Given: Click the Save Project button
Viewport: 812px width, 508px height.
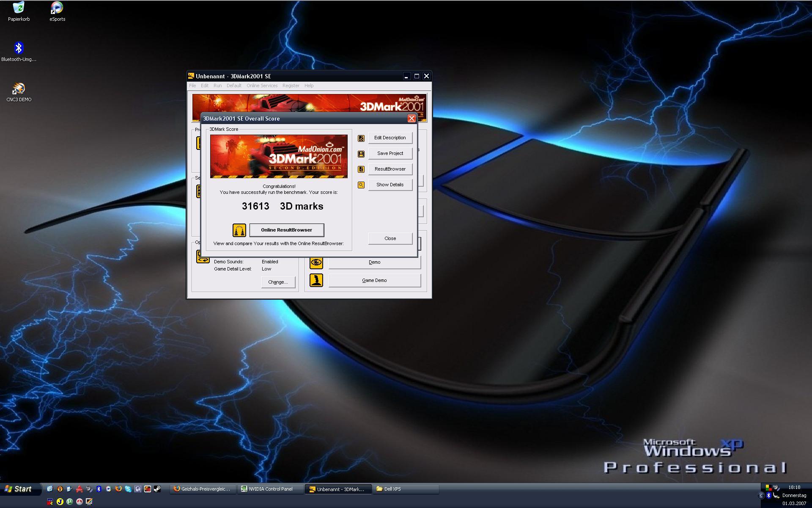Looking at the screenshot, I should click(x=390, y=154).
